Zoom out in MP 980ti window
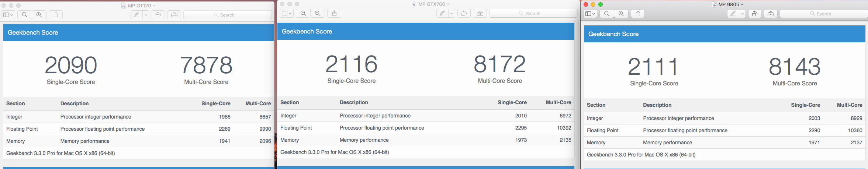 (x=607, y=14)
